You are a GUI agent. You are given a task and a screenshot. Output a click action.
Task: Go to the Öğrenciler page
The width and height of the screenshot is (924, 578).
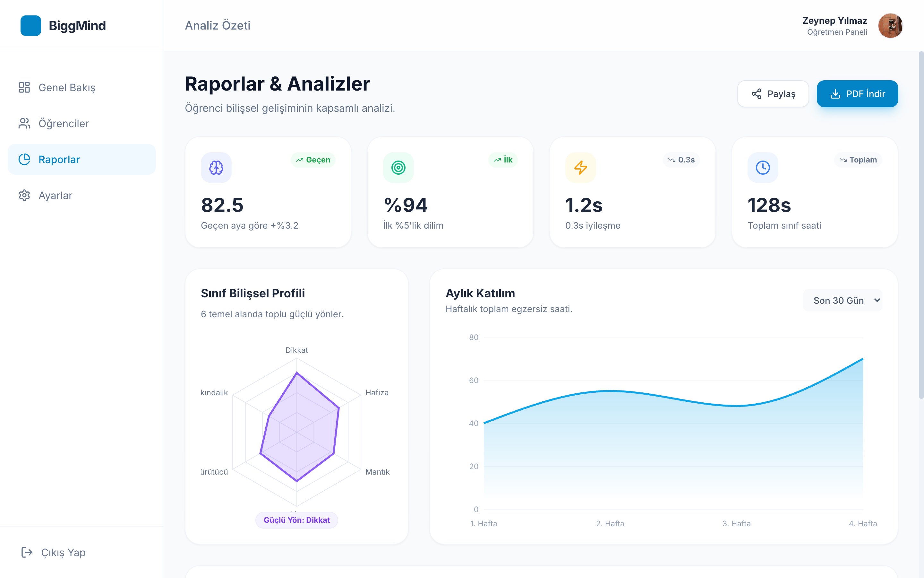(82, 124)
